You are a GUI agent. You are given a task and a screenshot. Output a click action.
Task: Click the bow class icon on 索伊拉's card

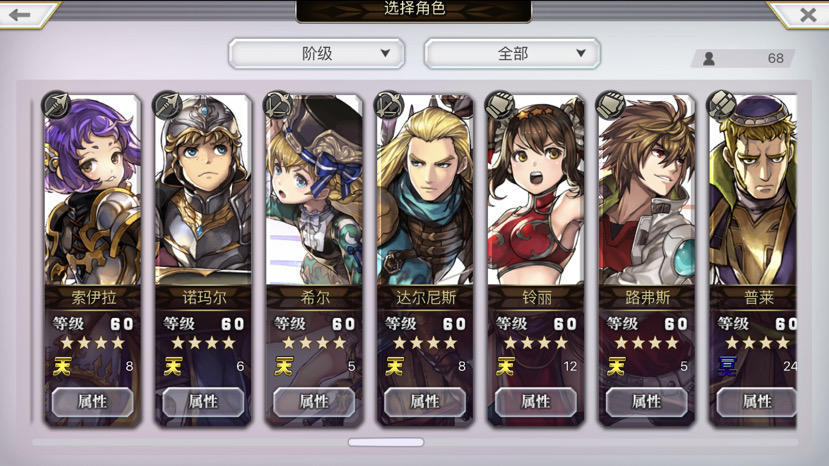56,104
